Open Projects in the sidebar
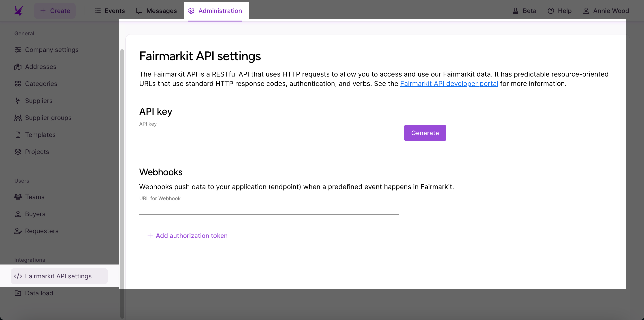Screen dimensions: 644x320 coord(37,151)
